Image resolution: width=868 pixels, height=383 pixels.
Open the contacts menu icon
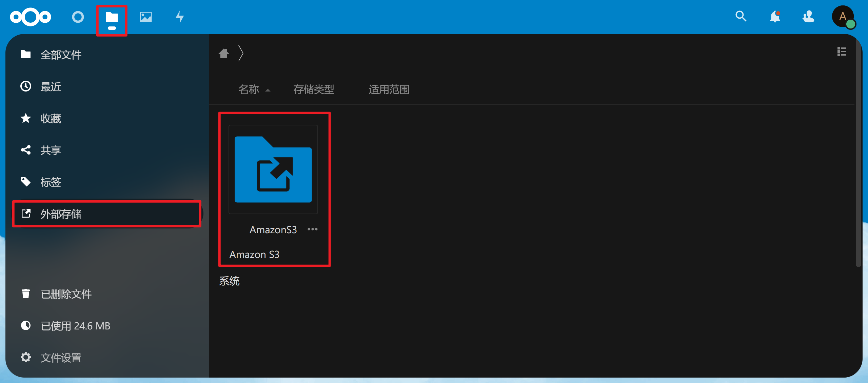(x=808, y=16)
